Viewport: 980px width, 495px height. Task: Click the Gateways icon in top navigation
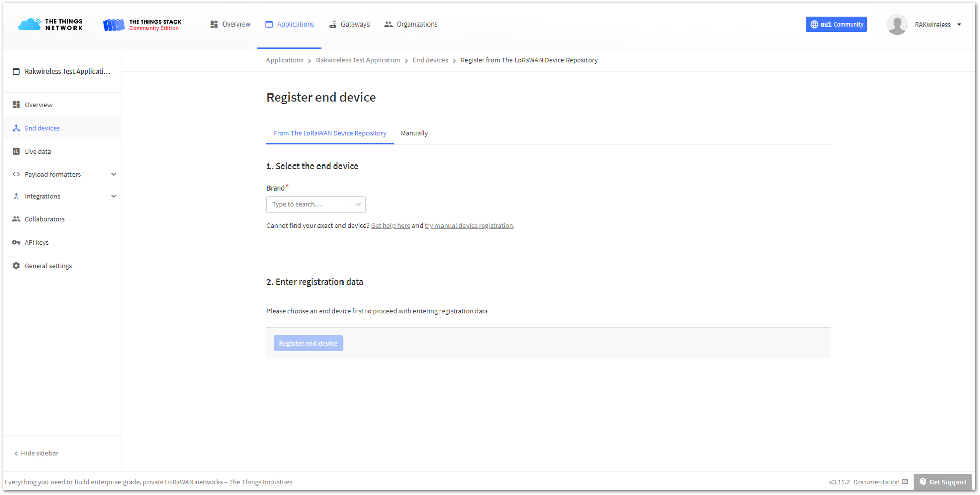333,24
